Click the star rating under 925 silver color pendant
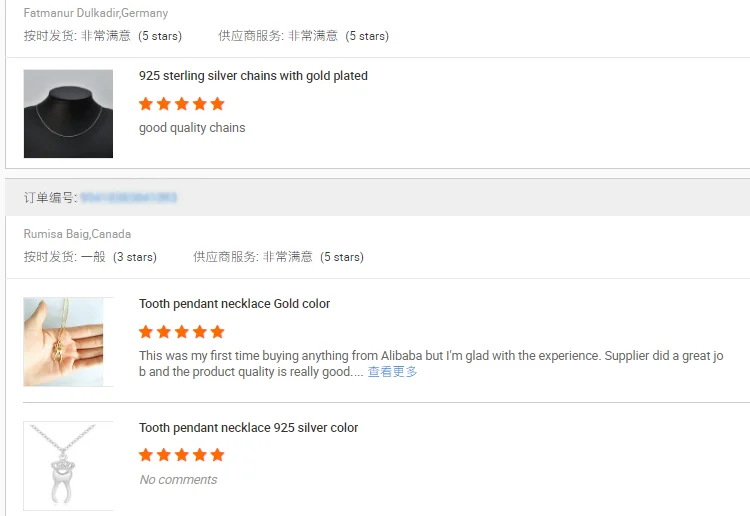Image resolution: width=750 pixels, height=516 pixels. coord(182,455)
